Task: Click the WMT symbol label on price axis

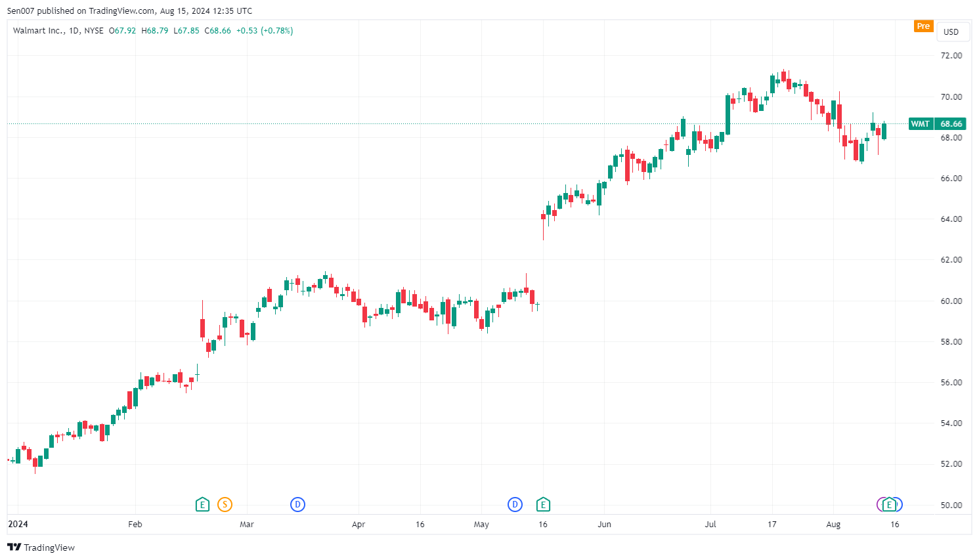Action: pyautogui.click(x=921, y=123)
